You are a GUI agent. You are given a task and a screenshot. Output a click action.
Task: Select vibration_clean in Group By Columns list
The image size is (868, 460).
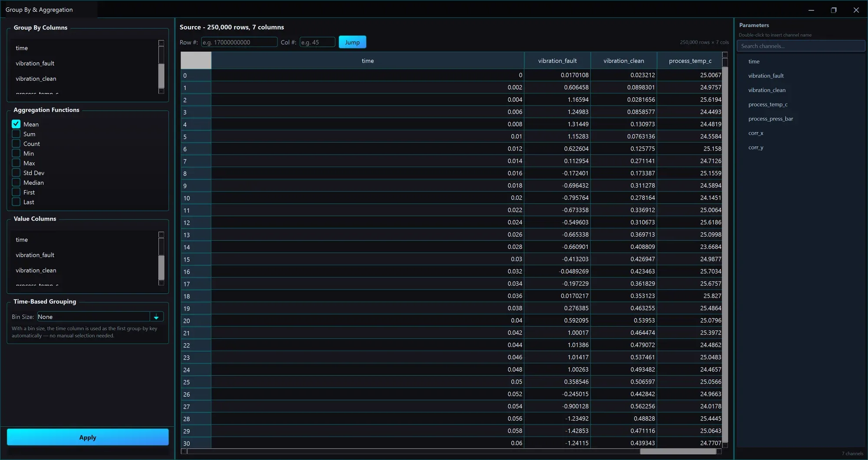84,79
